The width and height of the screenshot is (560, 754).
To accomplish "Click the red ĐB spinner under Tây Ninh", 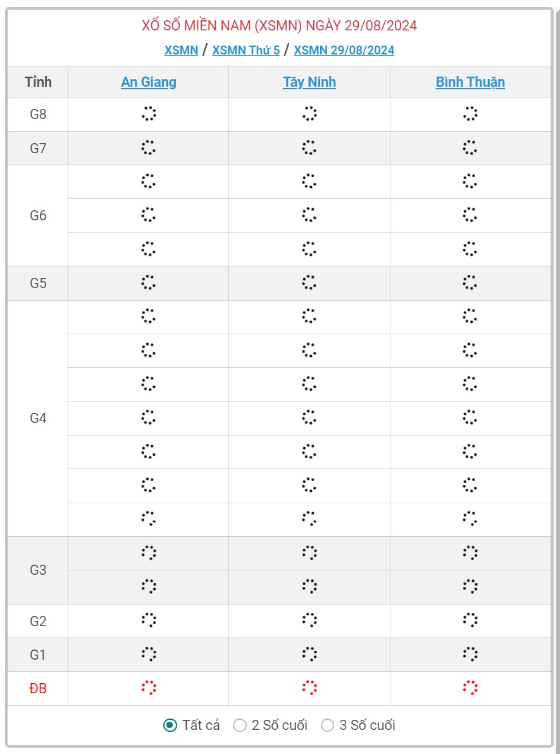I will point(309,688).
